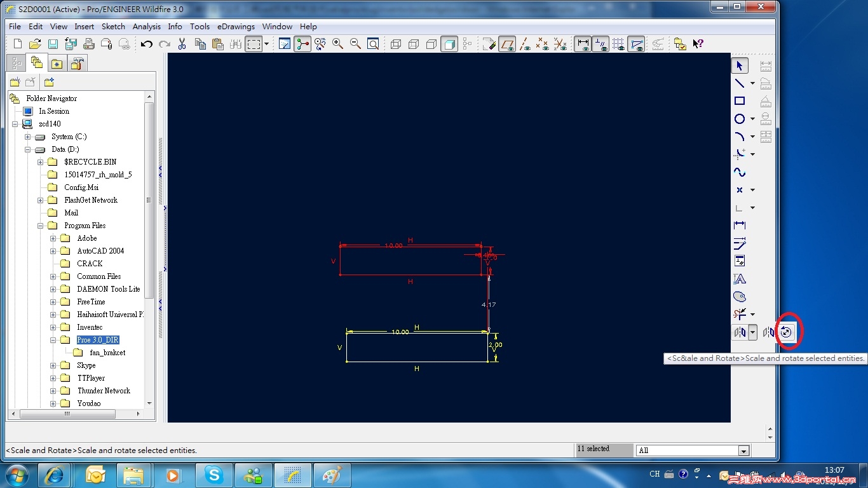Open the Line tool flyout arrow
This screenshot has width=868, height=488.
[752, 83]
